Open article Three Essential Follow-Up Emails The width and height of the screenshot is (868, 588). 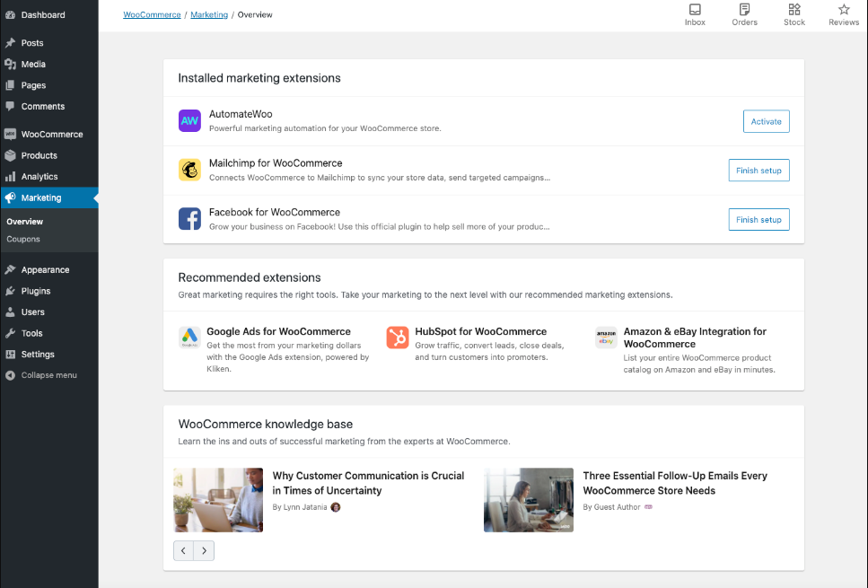pos(675,483)
